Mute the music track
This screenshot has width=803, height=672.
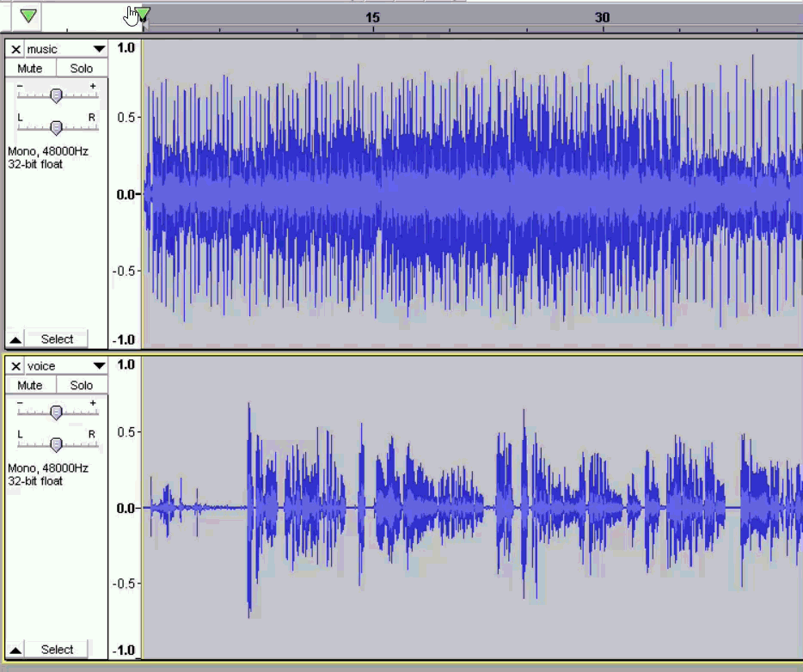30,68
